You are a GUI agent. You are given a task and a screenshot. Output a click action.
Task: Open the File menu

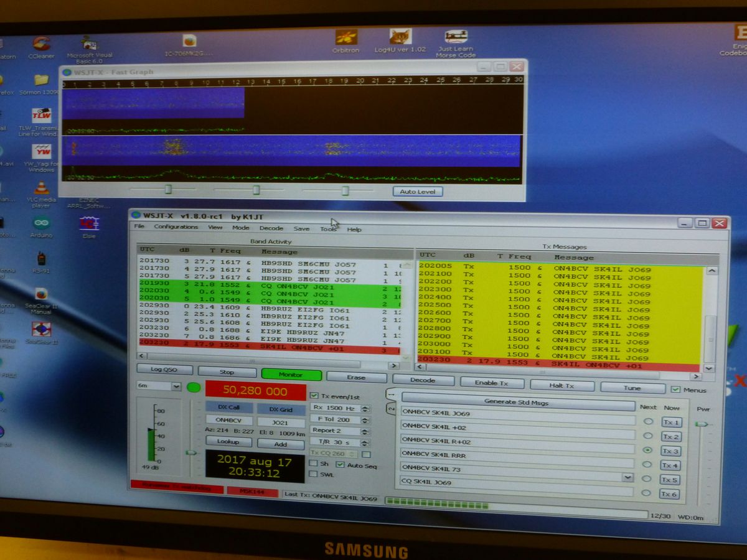click(139, 226)
